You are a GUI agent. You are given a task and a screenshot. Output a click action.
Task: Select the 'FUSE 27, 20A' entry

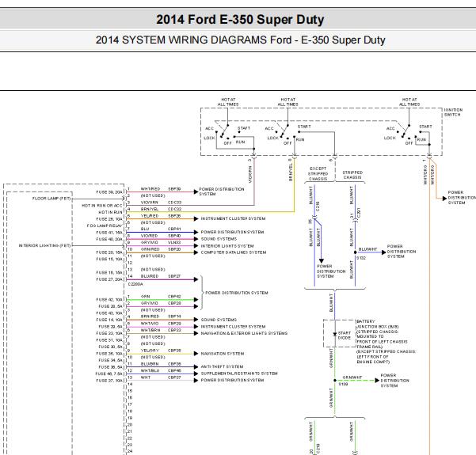(x=109, y=279)
